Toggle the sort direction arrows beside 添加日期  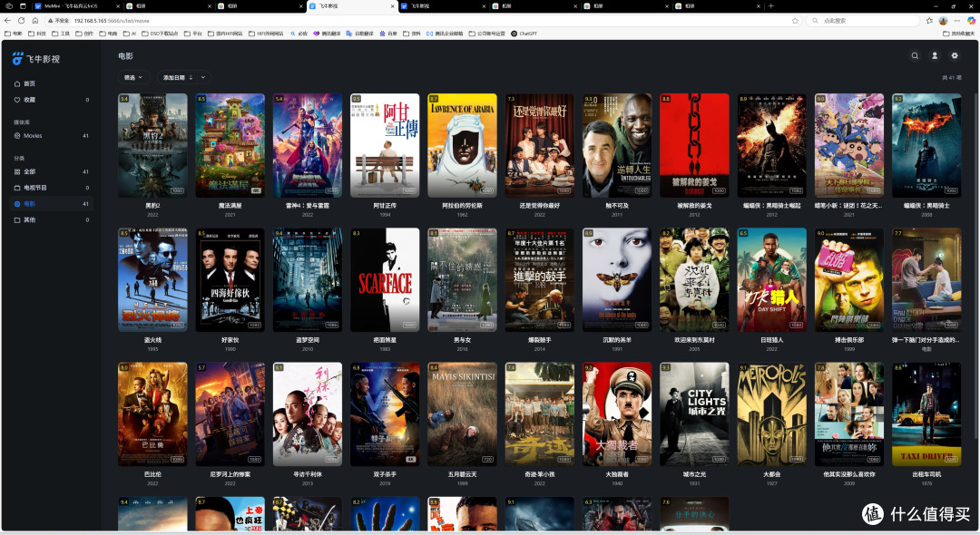[x=191, y=77]
